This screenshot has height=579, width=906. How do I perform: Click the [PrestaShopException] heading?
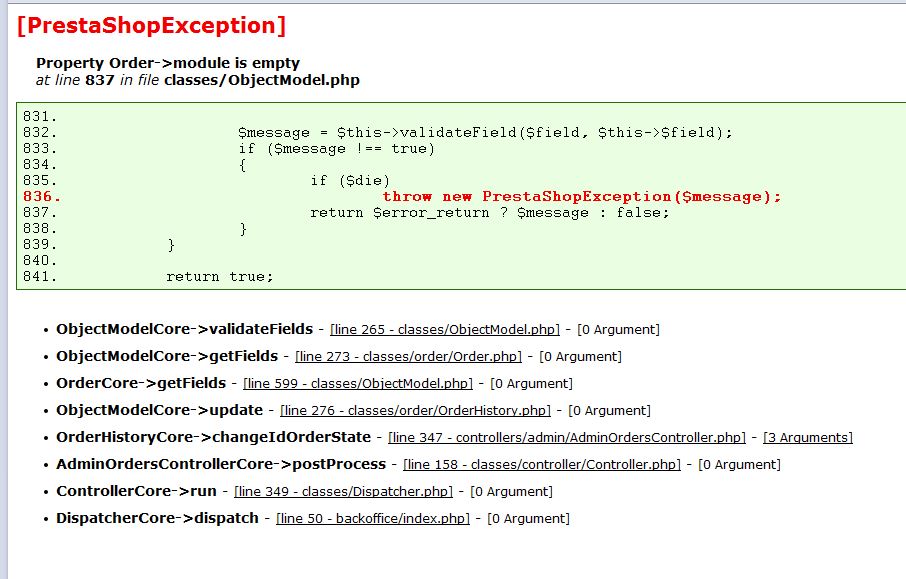click(151, 25)
